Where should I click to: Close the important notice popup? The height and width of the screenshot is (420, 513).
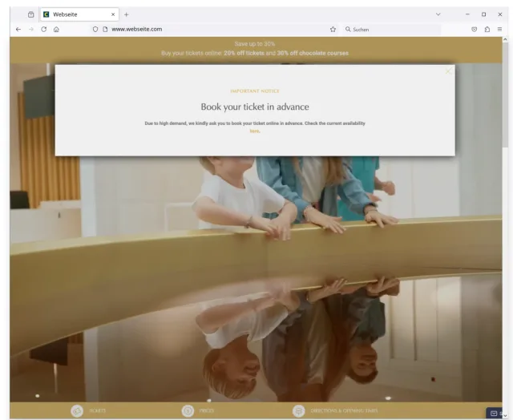click(x=448, y=71)
